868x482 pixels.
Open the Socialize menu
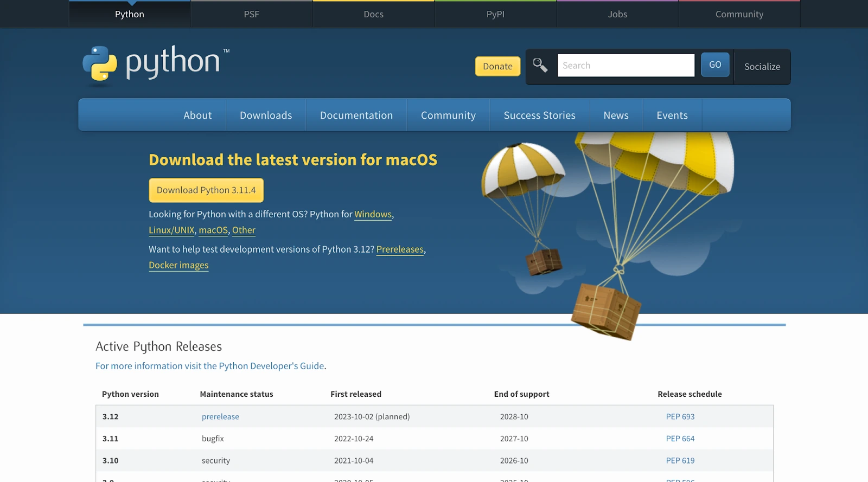[x=762, y=67]
